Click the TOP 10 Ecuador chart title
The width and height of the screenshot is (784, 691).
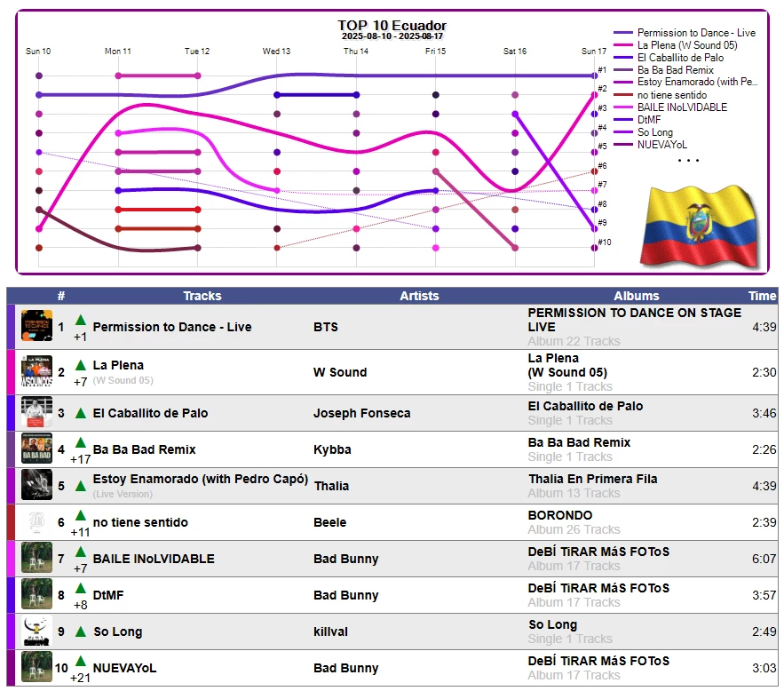(392, 26)
